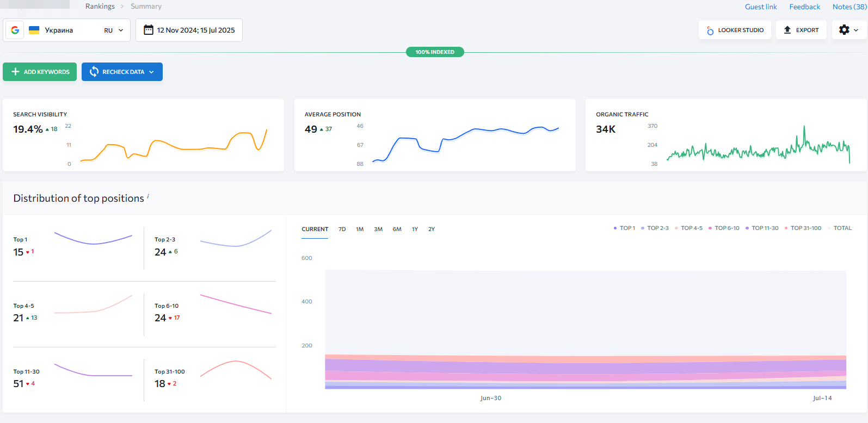Click the Looker Studio icon
This screenshot has height=423, width=868.
click(x=710, y=30)
